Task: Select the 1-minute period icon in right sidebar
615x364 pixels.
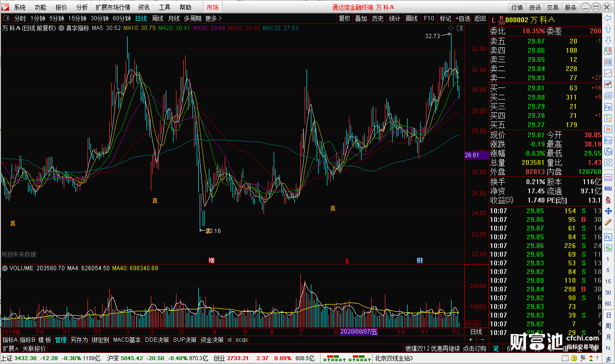Action: [x=608, y=259]
